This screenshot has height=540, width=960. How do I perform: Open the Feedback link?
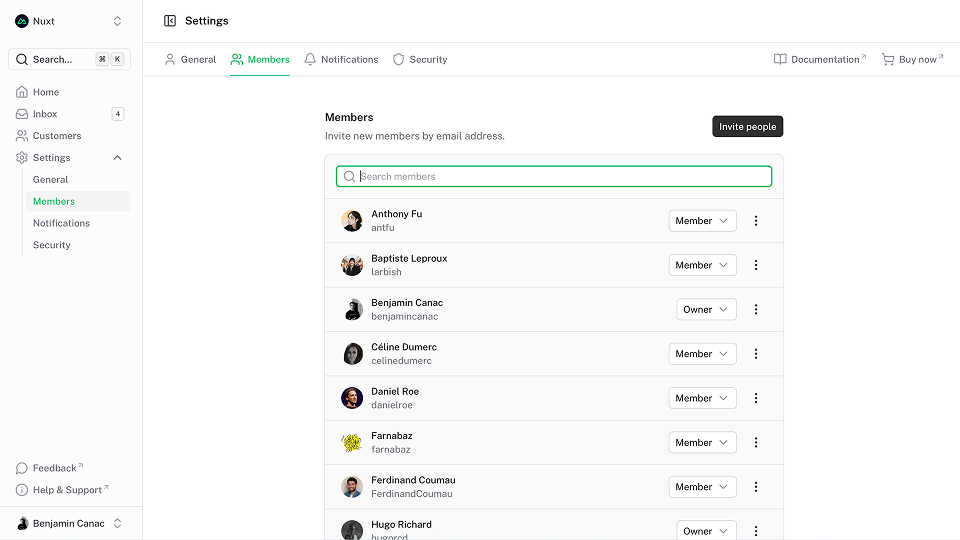(54, 468)
